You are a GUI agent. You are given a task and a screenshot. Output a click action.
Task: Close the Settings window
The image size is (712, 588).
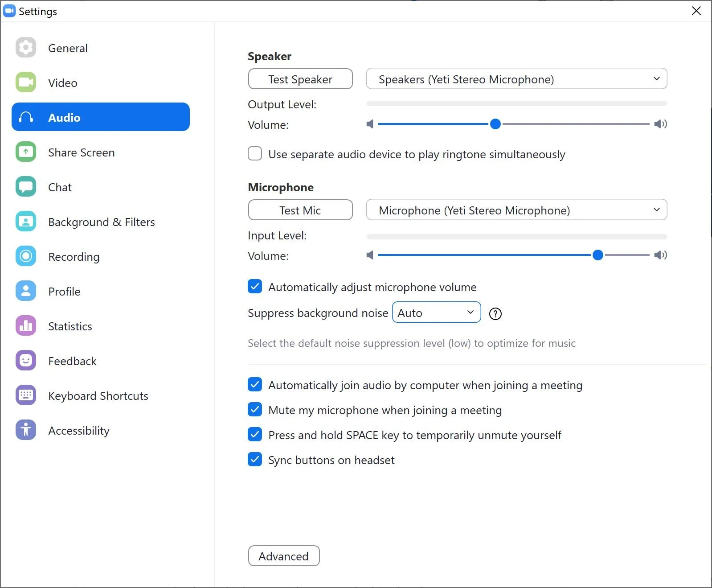pyautogui.click(x=696, y=11)
